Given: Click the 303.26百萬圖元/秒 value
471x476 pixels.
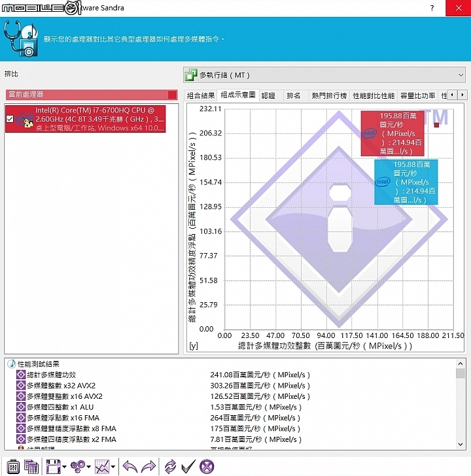Looking at the screenshot, I should point(260,386).
